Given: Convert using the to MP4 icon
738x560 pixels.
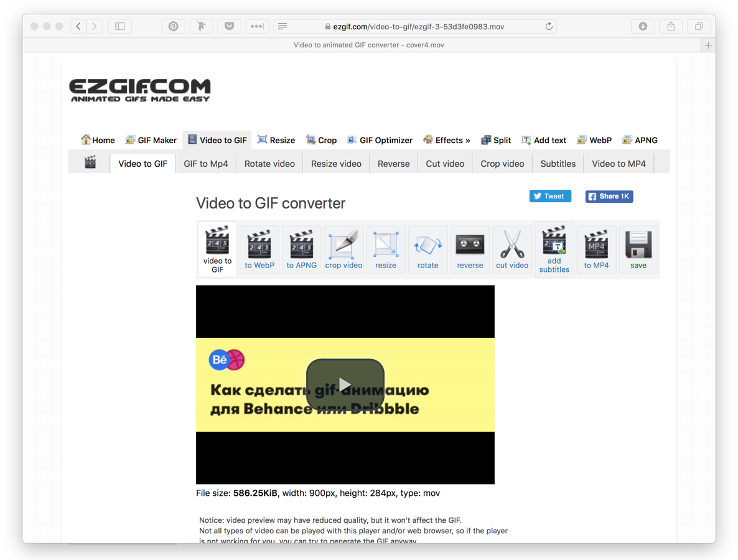Looking at the screenshot, I should pyautogui.click(x=596, y=250).
